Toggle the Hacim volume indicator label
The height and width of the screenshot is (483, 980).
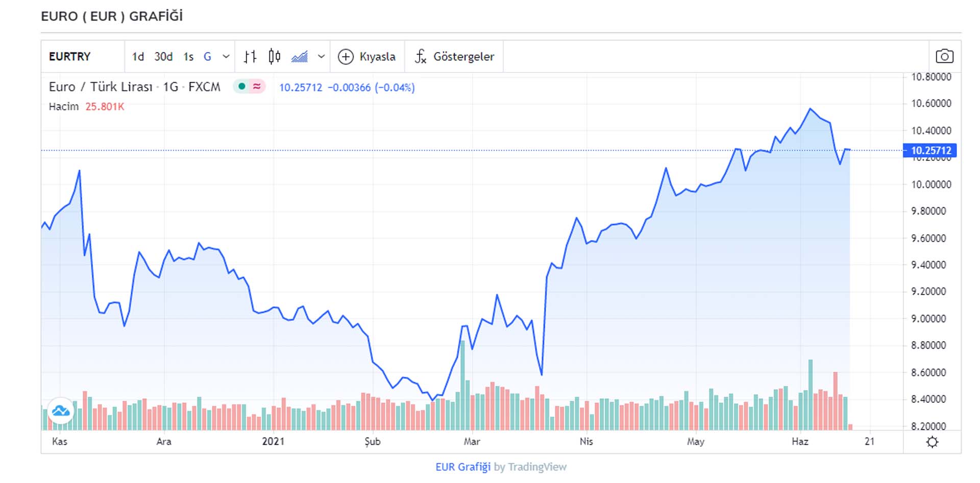[x=63, y=106]
